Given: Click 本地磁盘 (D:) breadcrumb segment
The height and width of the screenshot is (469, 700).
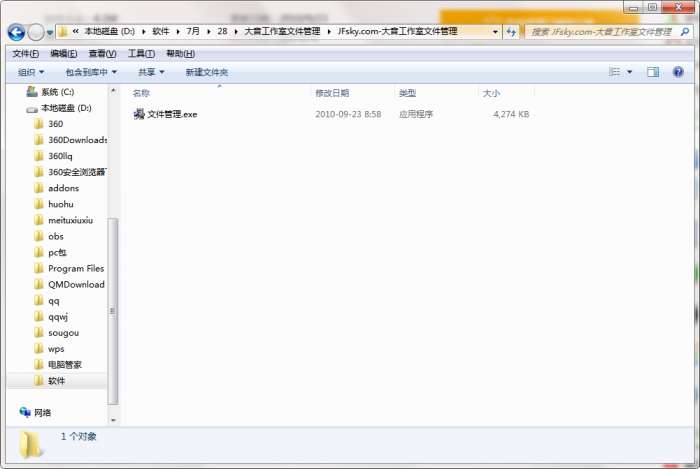Looking at the screenshot, I should tap(109, 32).
